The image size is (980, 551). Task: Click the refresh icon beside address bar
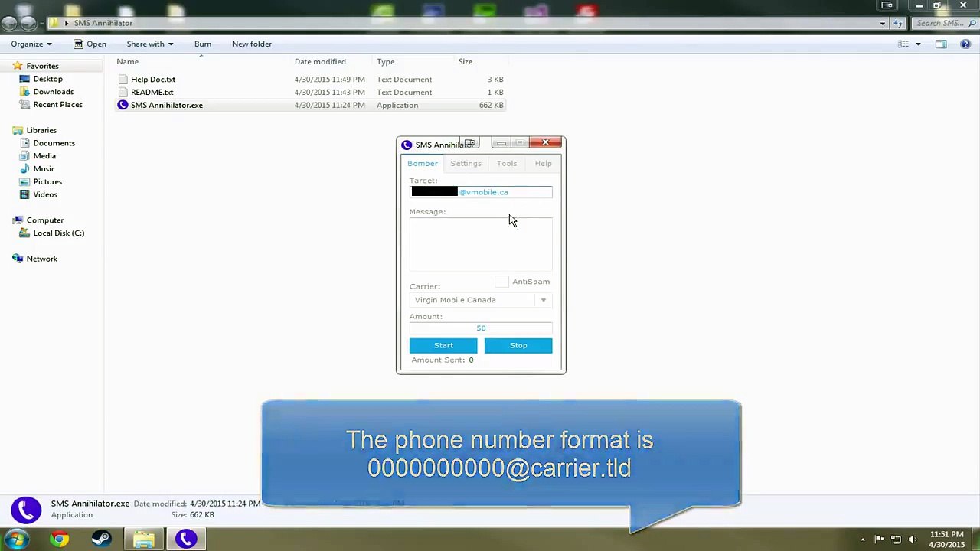[x=898, y=23]
